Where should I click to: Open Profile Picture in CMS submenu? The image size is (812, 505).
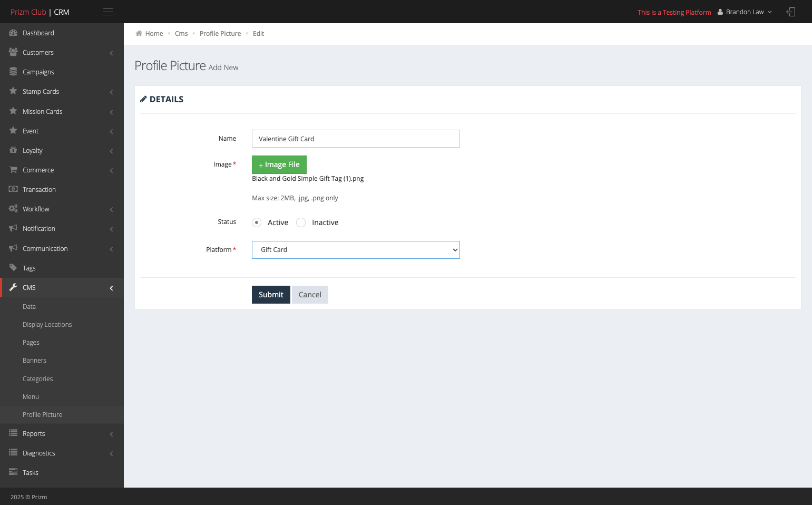(43, 415)
